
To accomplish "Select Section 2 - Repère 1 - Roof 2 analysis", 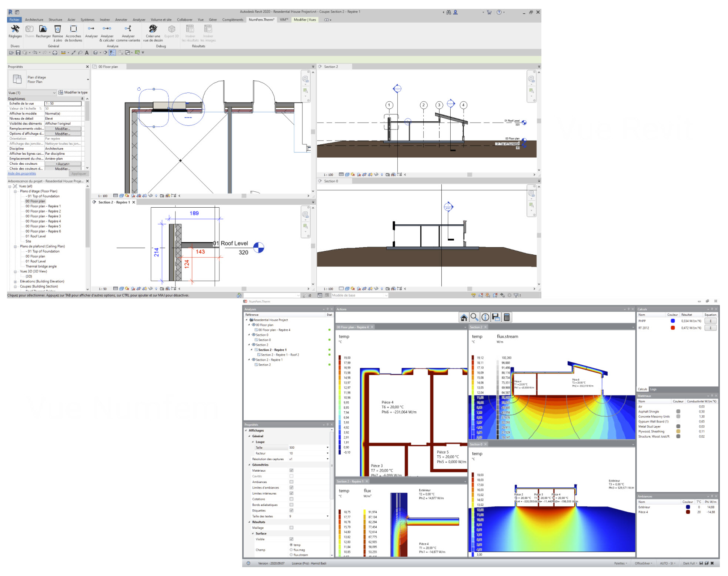I will pos(280,355).
